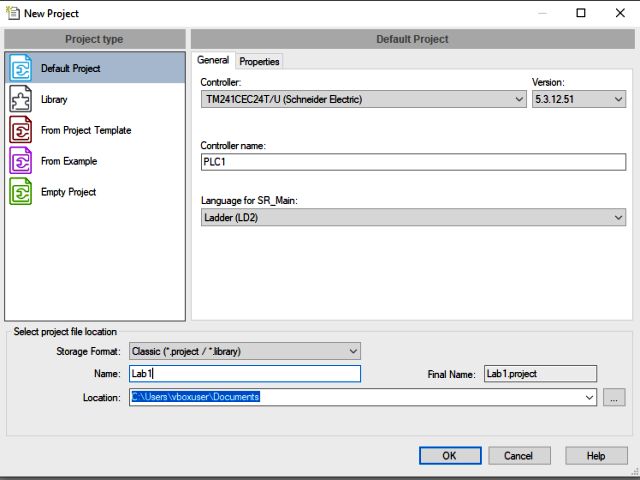The image size is (640, 480).
Task: Click the From Project Template icon
Action: point(22,130)
